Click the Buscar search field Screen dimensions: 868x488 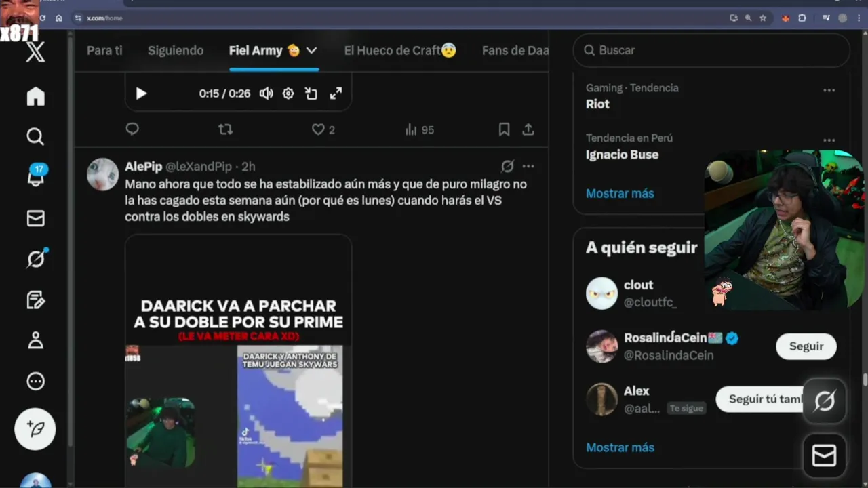[711, 50]
